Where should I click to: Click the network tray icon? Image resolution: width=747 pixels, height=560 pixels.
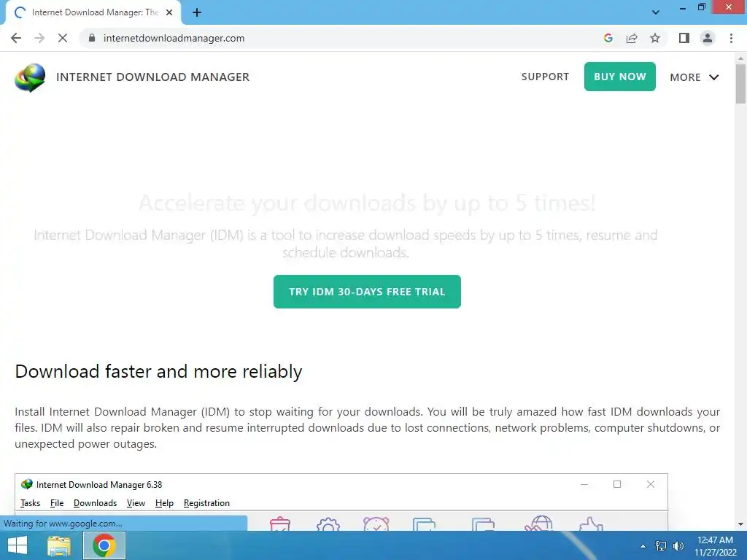[x=661, y=546]
